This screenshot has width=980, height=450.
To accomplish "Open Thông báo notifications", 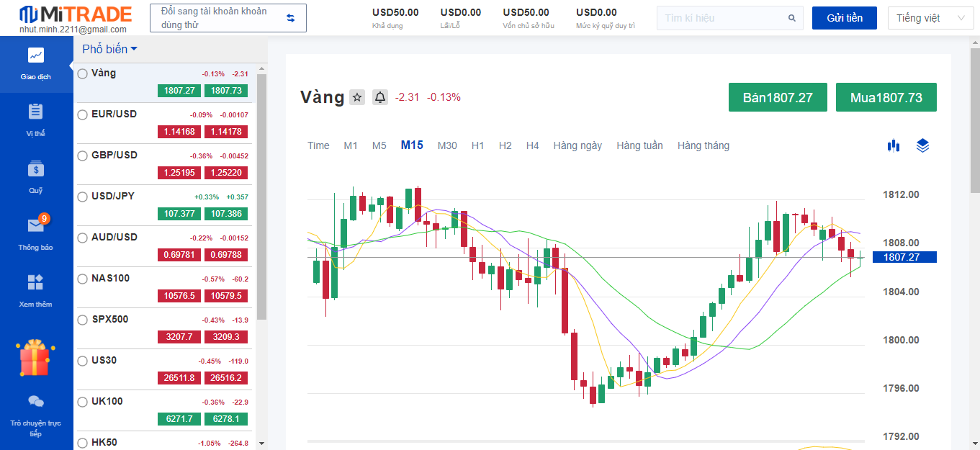I will (x=36, y=230).
